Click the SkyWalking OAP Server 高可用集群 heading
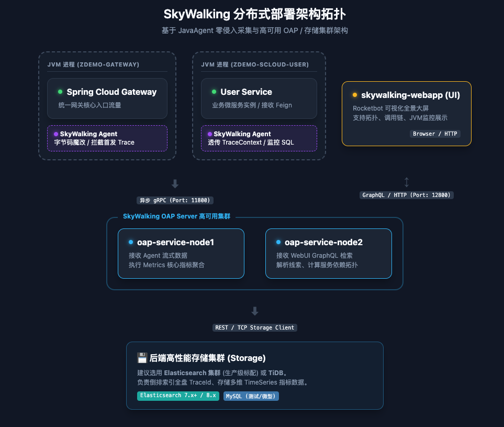Viewport: 504px width, 427px height. coord(176,216)
